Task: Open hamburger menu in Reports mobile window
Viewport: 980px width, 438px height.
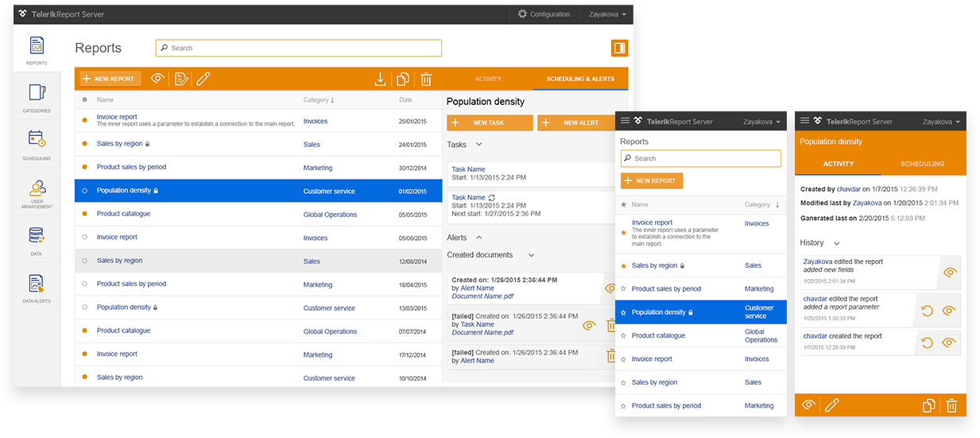Action: click(x=626, y=121)
